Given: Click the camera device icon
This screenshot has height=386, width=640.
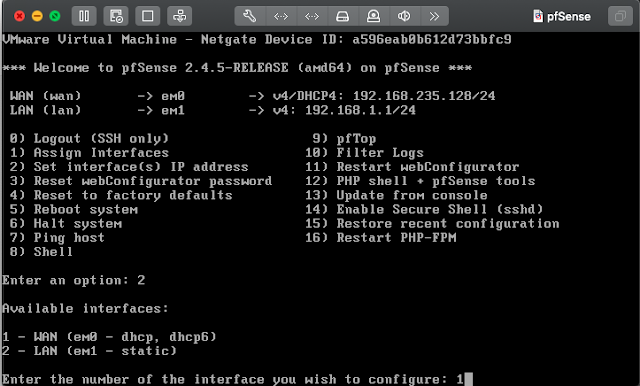Looking at the screenshot, I should (373, 16).
